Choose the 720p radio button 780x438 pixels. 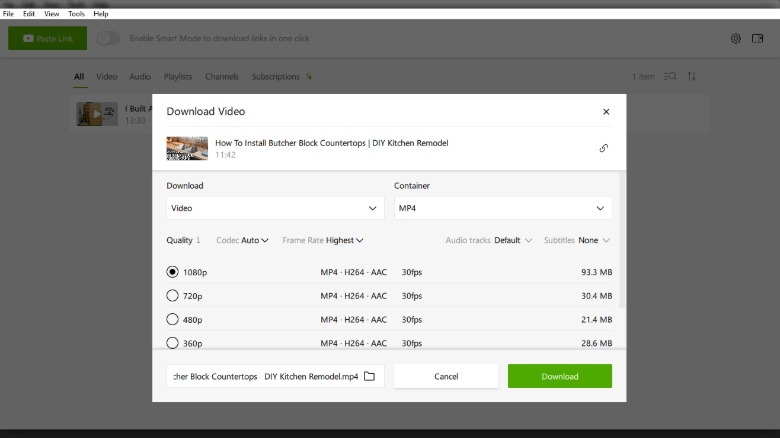tap(173, 296)
